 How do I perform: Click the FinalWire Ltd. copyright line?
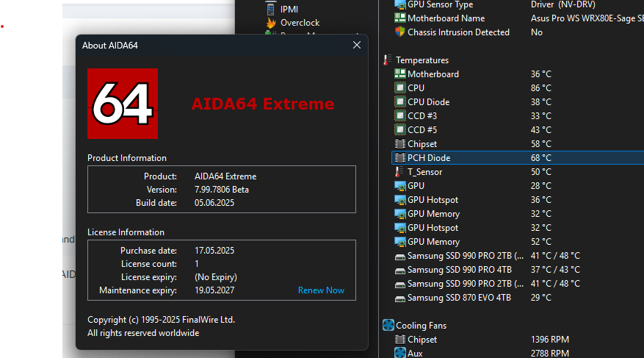pos(161,320)
